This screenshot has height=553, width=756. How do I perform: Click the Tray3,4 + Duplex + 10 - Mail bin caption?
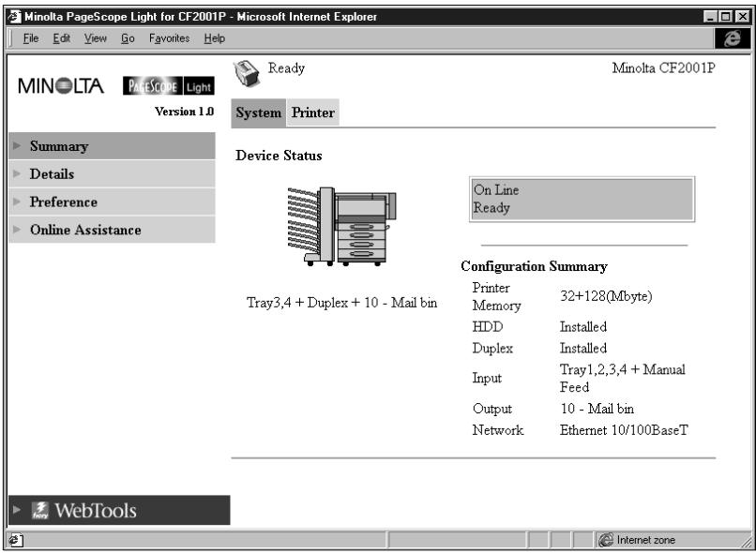click(341, 303)
